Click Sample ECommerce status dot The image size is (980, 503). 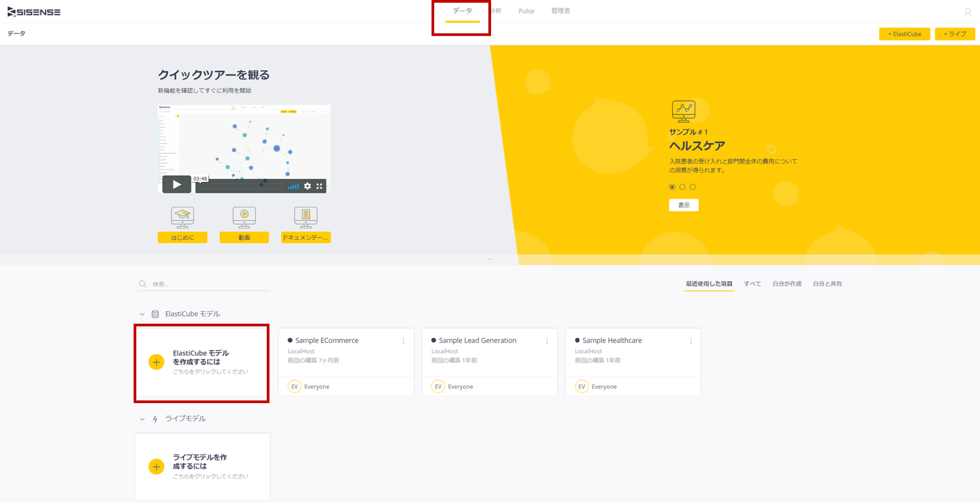(x=290, y=340)
